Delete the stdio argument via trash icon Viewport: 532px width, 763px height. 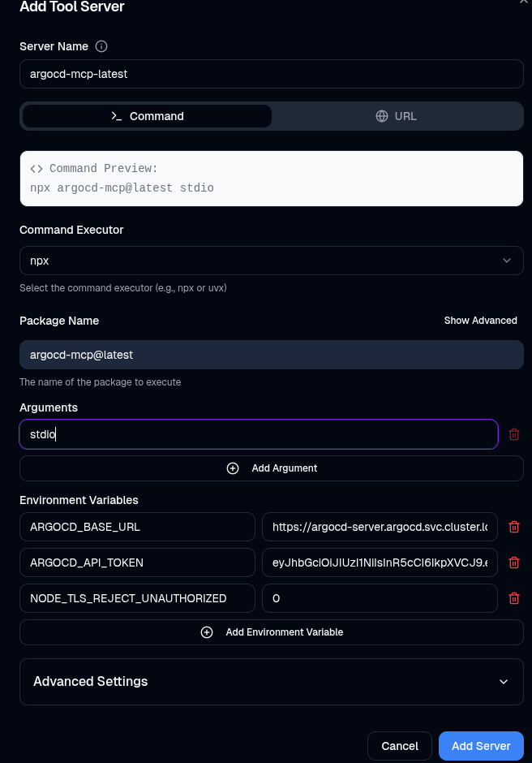pos(513,434)
